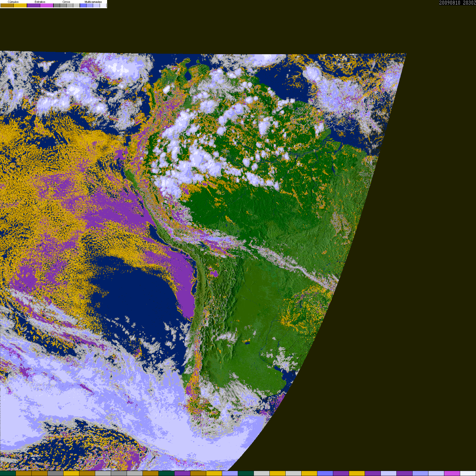Click the near-white last segment of bottom strip
The width and height of the screenshot is (476, 476).
click(468, 473)
